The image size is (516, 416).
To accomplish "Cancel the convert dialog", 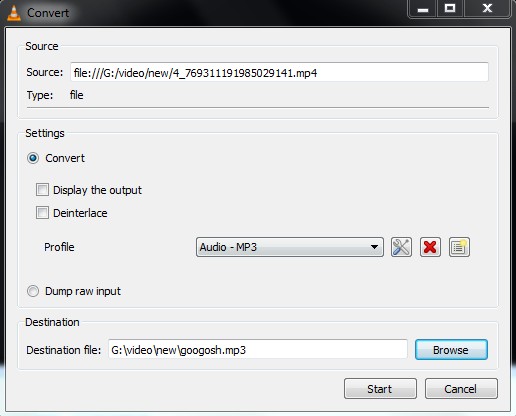I will [461, 388].
